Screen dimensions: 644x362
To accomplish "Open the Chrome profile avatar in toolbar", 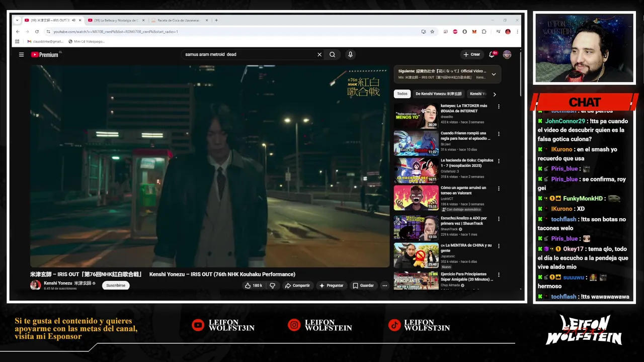I will pos(508,32).
